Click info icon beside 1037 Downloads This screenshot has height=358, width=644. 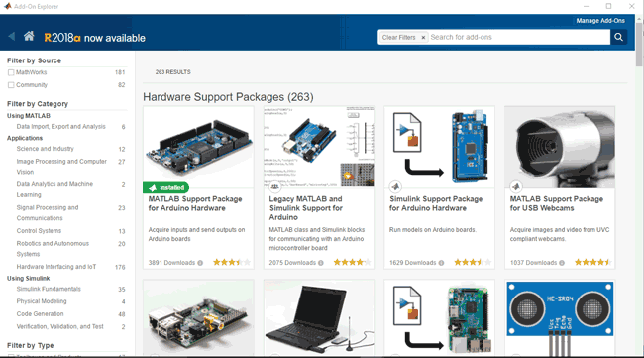click(x=562, y=263)
